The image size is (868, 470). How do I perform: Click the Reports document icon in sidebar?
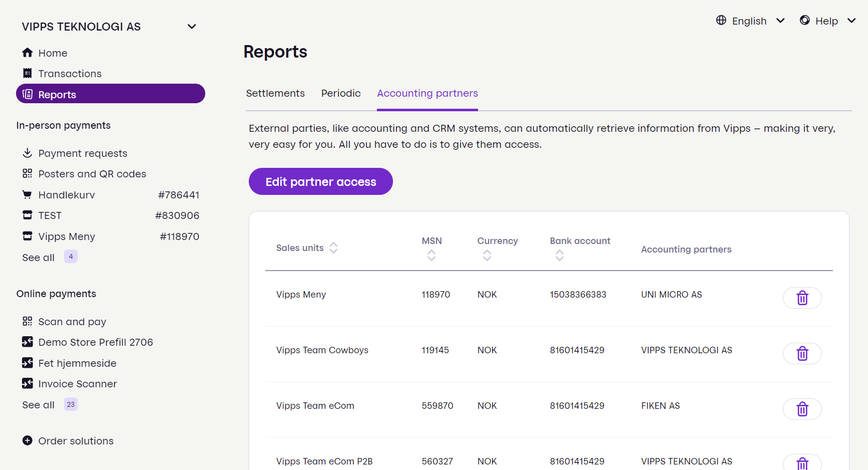(x=28, y=94)
